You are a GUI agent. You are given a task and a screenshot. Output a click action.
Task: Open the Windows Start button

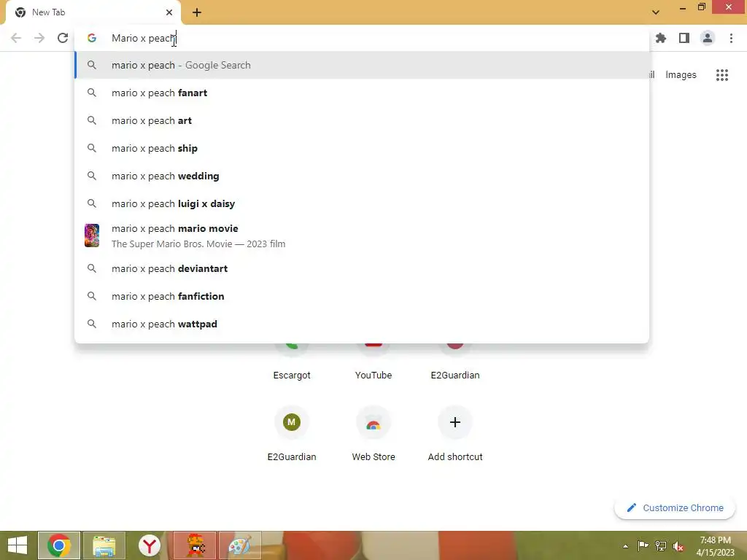tap(18, 545)
